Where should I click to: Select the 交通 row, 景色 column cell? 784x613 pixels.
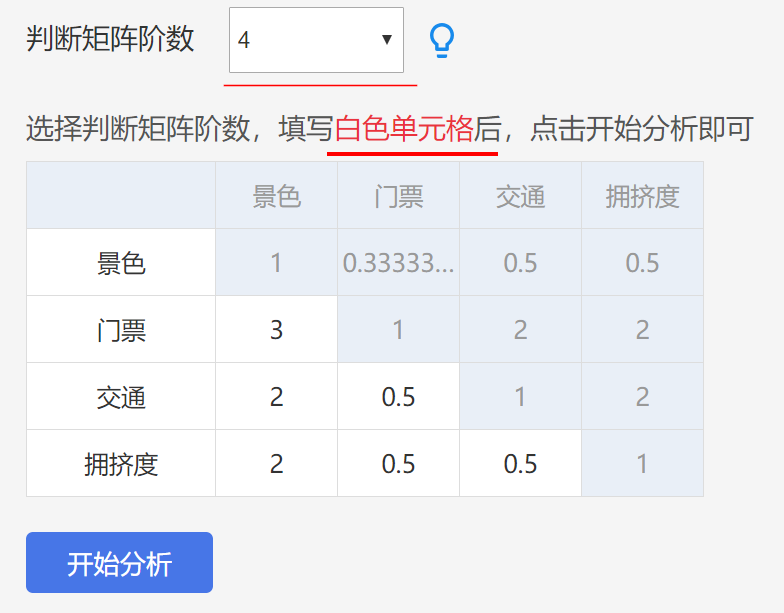276,397
